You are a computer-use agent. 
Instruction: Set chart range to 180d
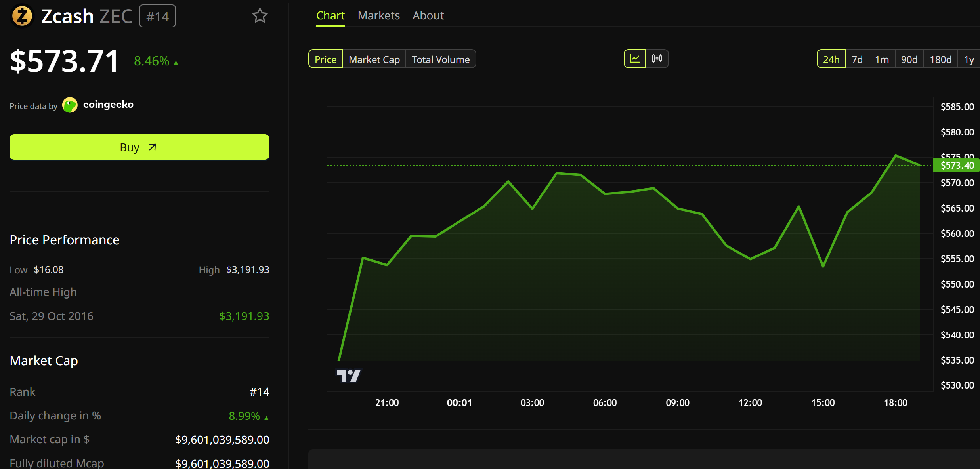point(941,59)
